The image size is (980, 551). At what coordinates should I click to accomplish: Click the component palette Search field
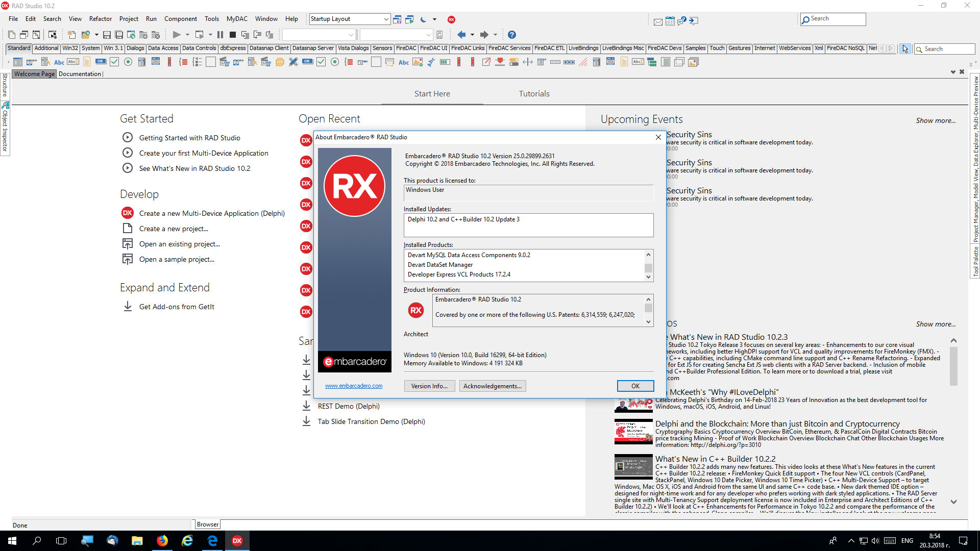(944, 49)
